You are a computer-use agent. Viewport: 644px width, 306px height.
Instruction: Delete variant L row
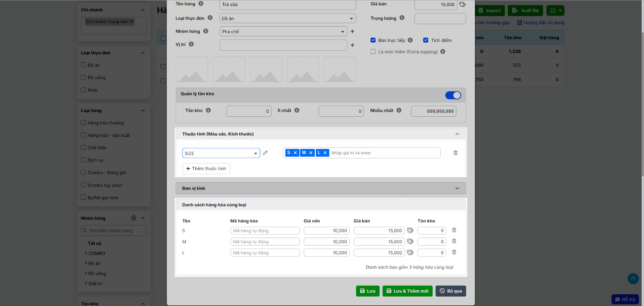(454, 252)
